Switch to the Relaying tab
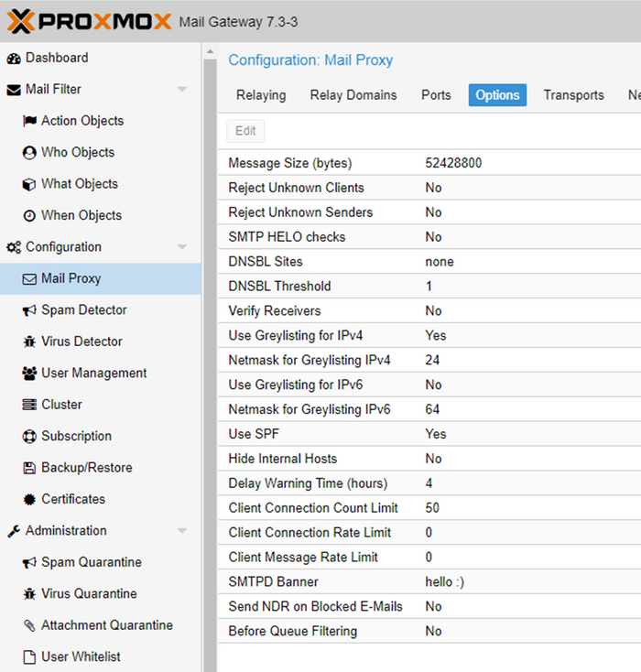641x672 pixels. tap(261, 95)
